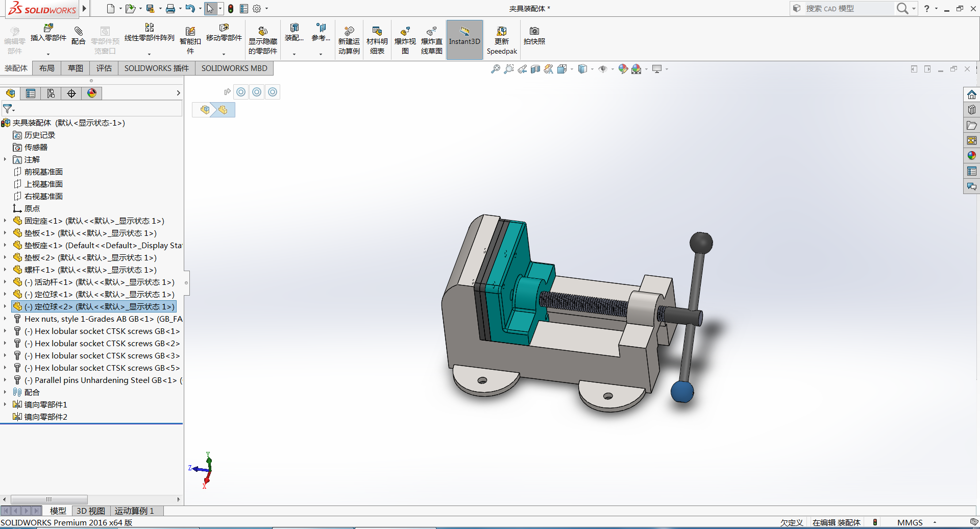The width and height of the screenshot is (980, 529).
Task: Switch to the SOLIDWORKS MBD tab
Action: click(x=234, y=68)
